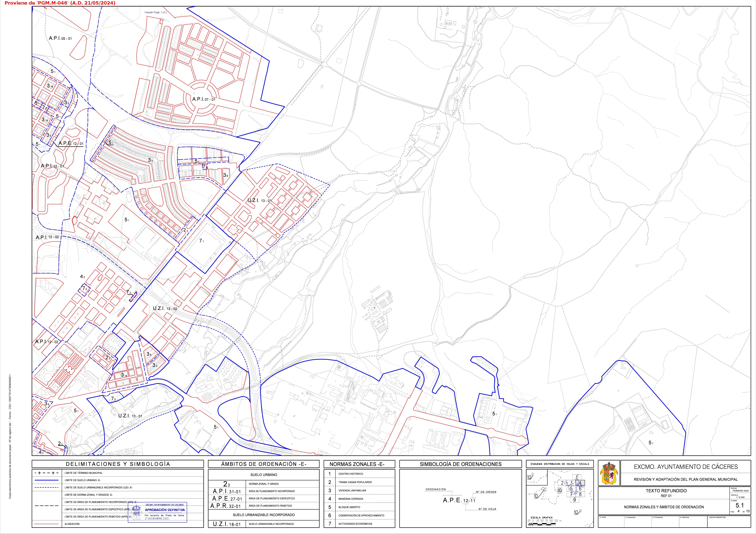Click the solid blue Límite de Suelo Urbano line sample

46,480
